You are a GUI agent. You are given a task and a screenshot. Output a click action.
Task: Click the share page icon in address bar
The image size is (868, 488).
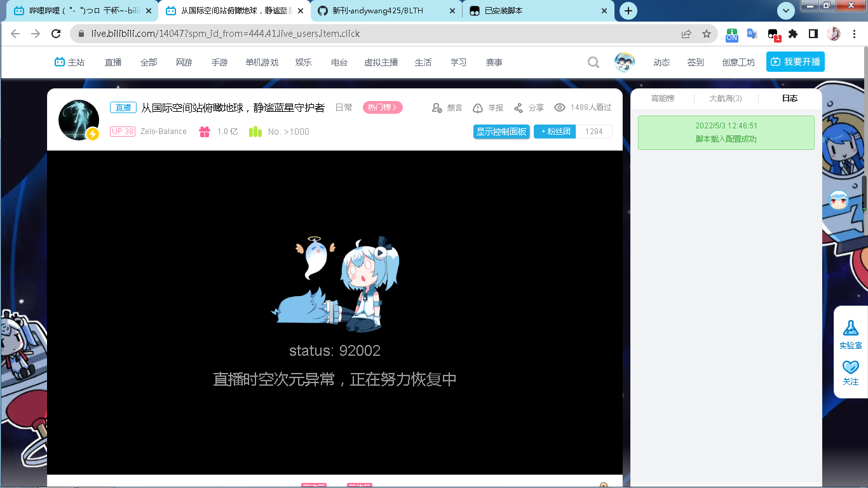click(x=686, y=34)
